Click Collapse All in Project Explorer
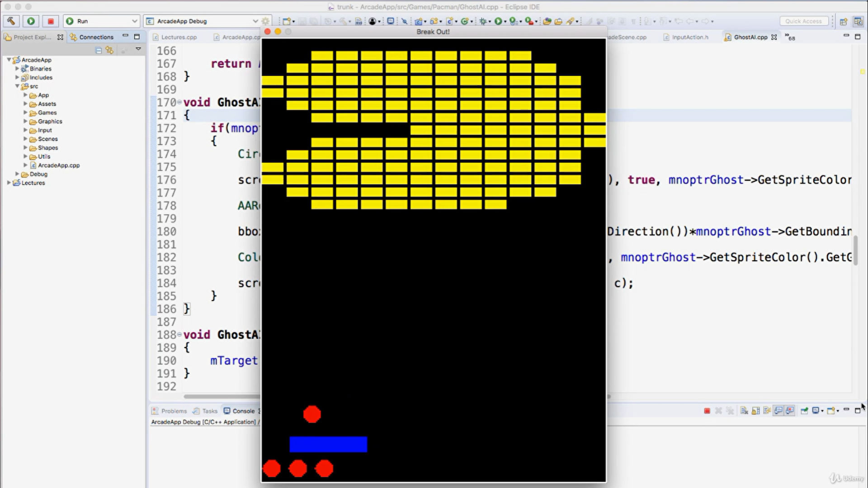This screenshot has height=488, width=868. click(x=99, y=51)
